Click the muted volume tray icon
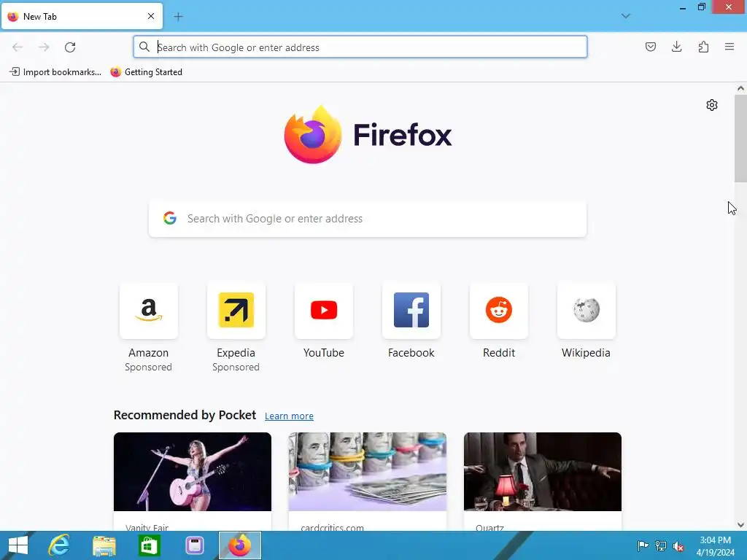Image resolution: width=747 pixels, height=560 pixels. 678,546
